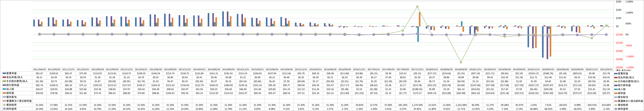Click the $61.14 corporate tax cell
The image size is (644, 111).
[x=461, y=89]
